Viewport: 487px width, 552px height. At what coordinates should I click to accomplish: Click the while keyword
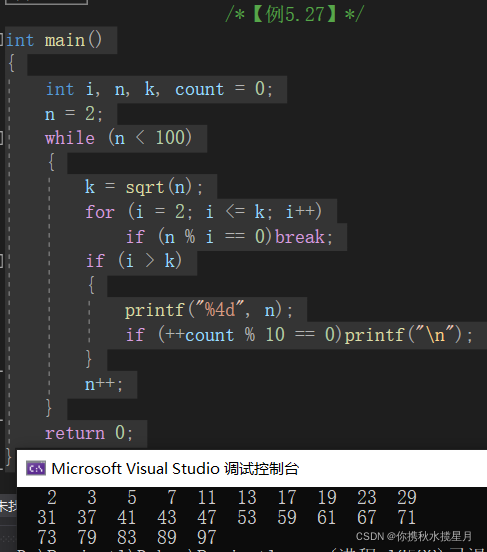70,138
